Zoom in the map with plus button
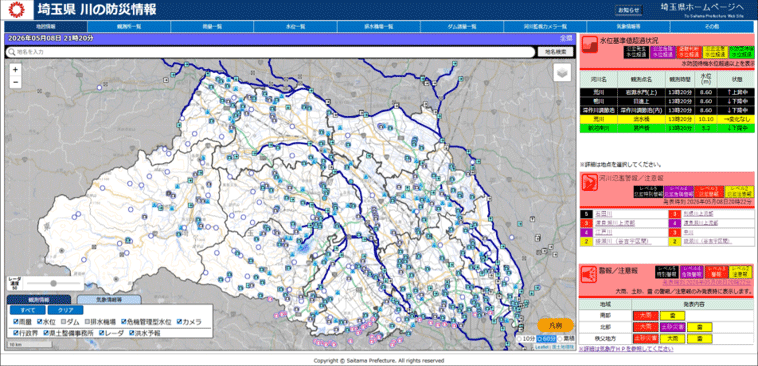Screen dimensions: 758x366 [x=15, y=70]
